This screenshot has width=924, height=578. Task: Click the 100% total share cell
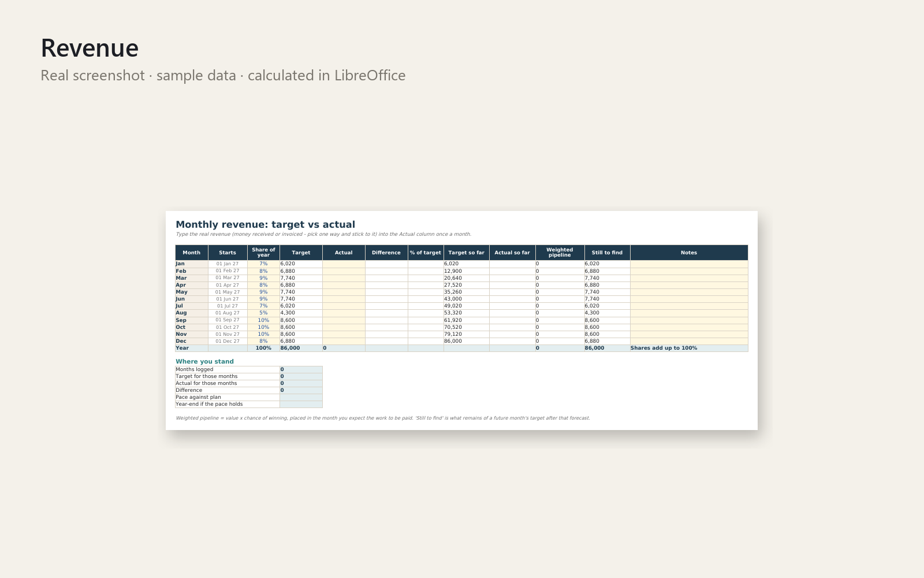click(263, 348)
